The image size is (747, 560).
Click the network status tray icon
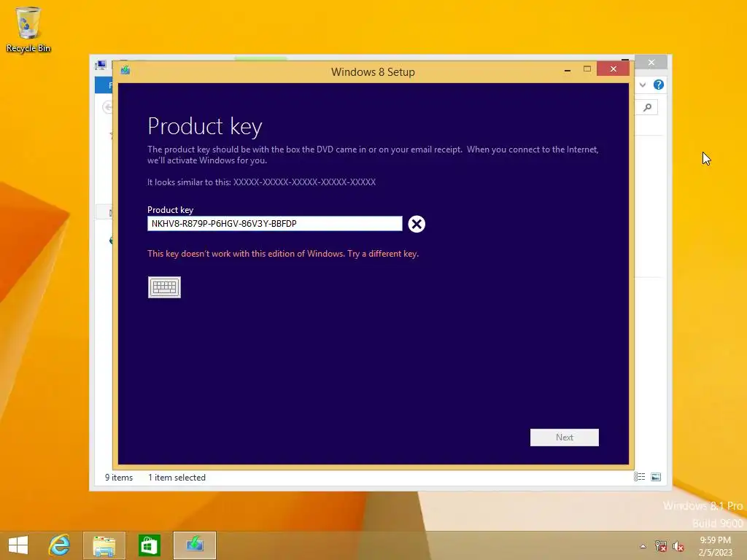click(x=661, y=546)
